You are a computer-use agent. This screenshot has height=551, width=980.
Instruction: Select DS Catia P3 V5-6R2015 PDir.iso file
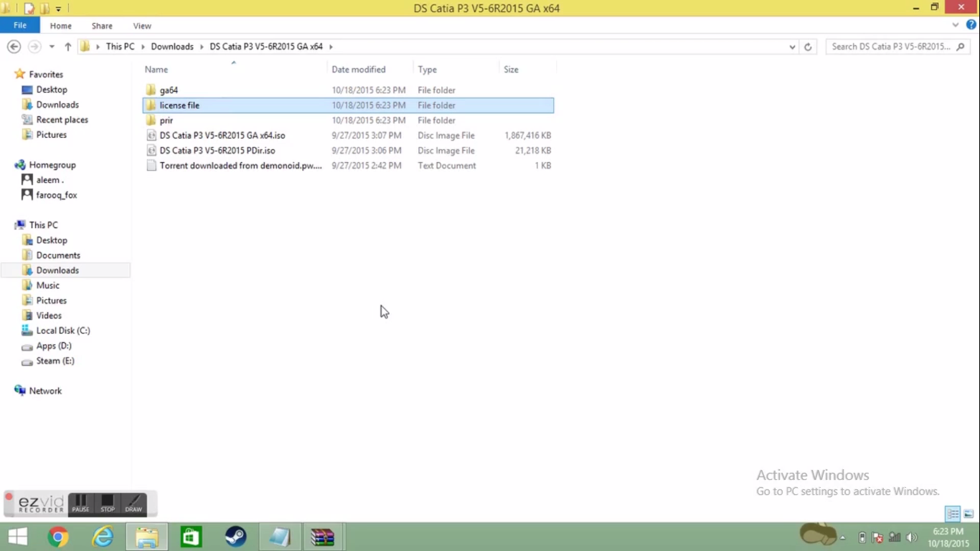[348, 151]
